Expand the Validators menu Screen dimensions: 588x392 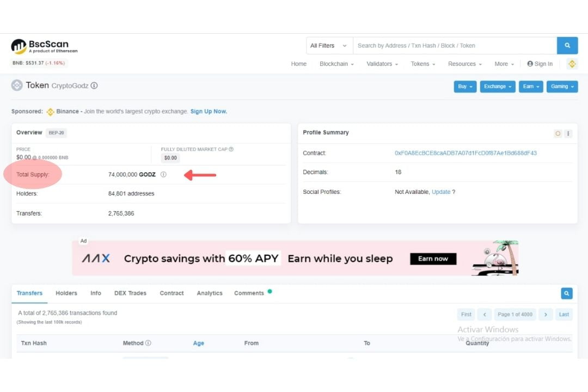tap(382, 64)
